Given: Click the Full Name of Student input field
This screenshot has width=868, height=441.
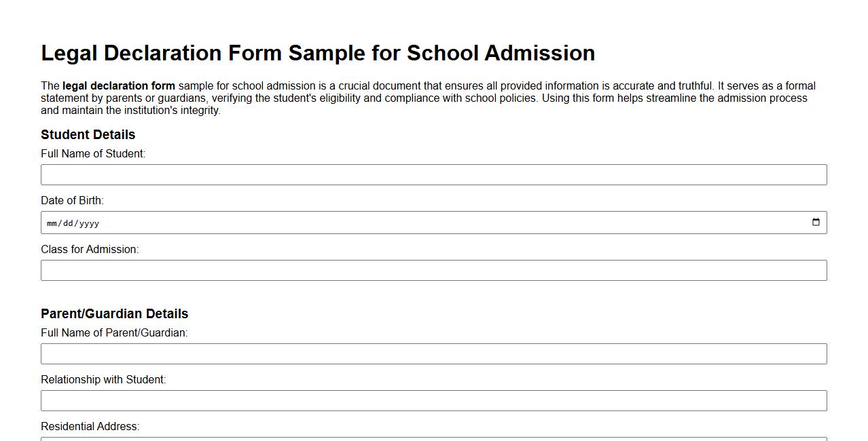Looking at the screenshot, I should point(434,174).
